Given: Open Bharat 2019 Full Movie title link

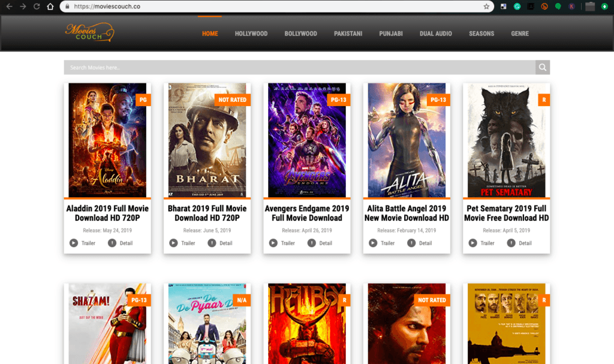Looking at the screenshot, I should point(207,213).
